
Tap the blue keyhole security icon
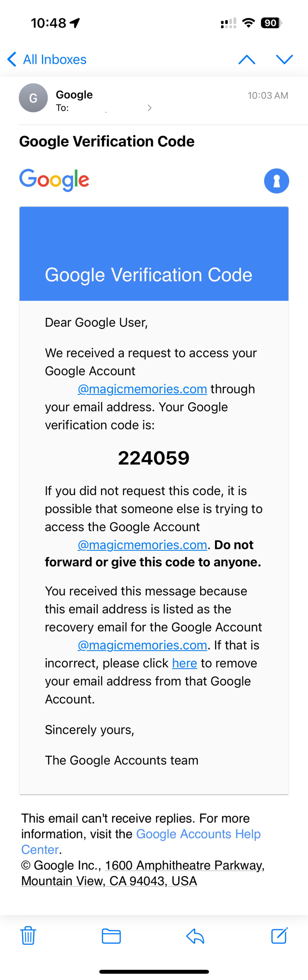[x=276, y=181]
